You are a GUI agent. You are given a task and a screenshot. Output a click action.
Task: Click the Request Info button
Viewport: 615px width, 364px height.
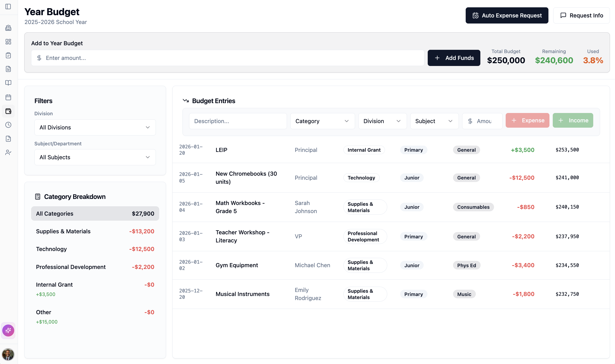(x=581, y=15)
